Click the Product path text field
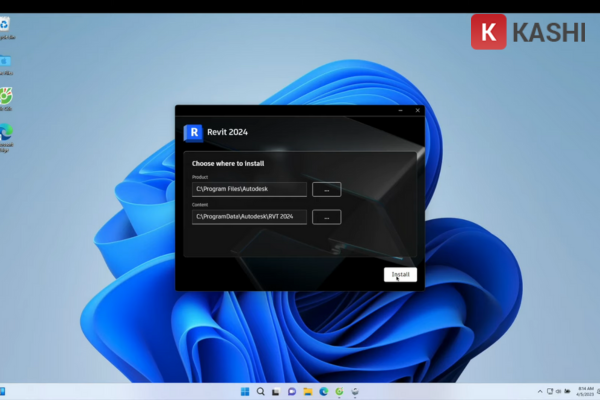Image resolution: width=600 pixels, height=400 pixels. click(x=249, y=188)
